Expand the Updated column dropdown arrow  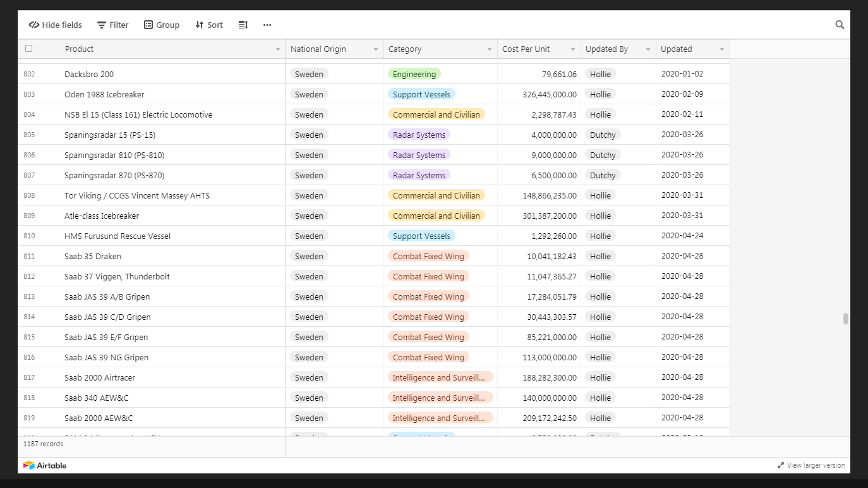722,49
